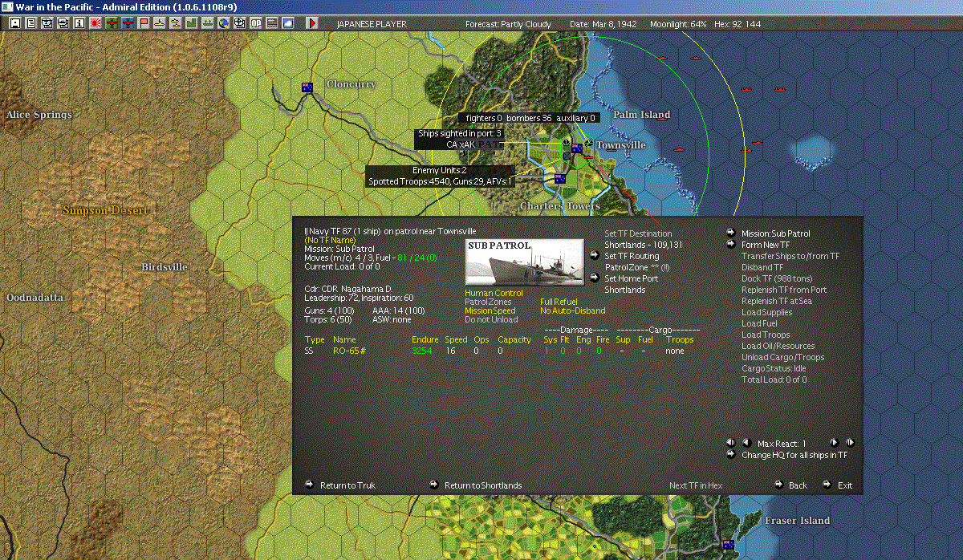The width and height of the screenshot is (963, 560).
Task: Toggle Human Control setting
Action: pyautogui.click(x=494, y=293)
